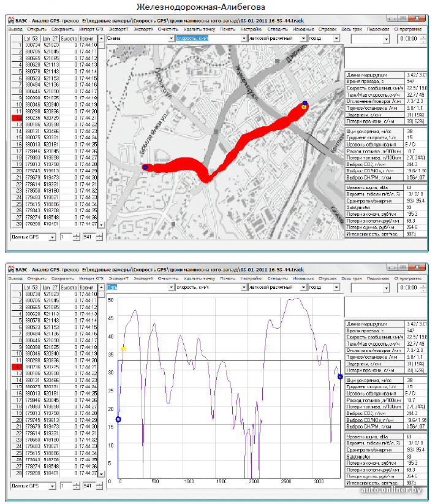Open 'Импорт GPX' menu in upper window

pyautogui.click(x=91, y=29)
